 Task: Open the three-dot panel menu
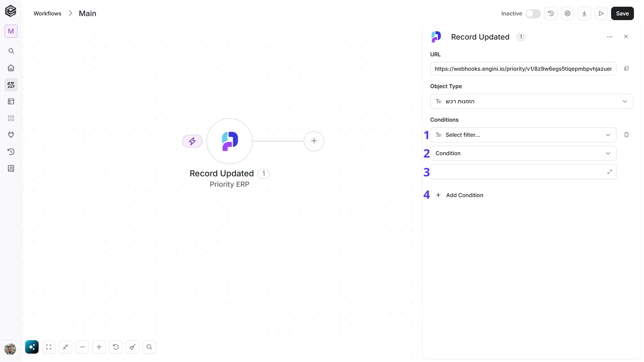point(610,37)
